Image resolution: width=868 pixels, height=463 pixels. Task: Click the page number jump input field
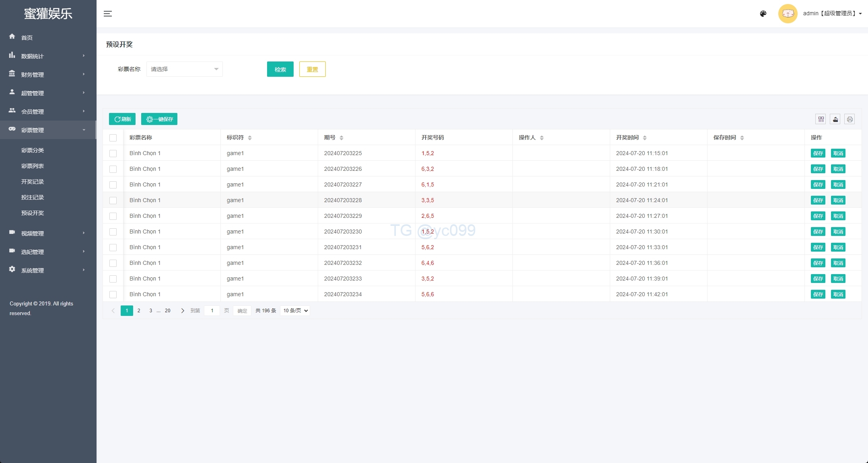click(212, 311)
